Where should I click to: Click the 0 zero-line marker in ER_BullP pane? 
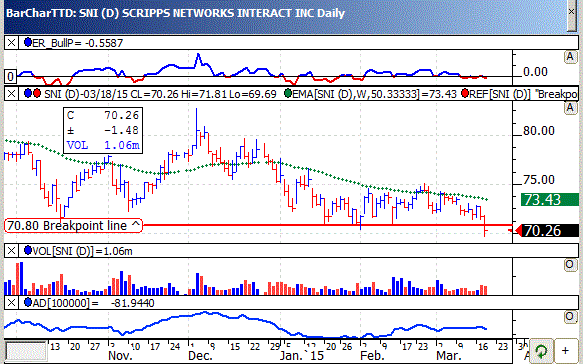pyautogui.click(x=10, y=77)
